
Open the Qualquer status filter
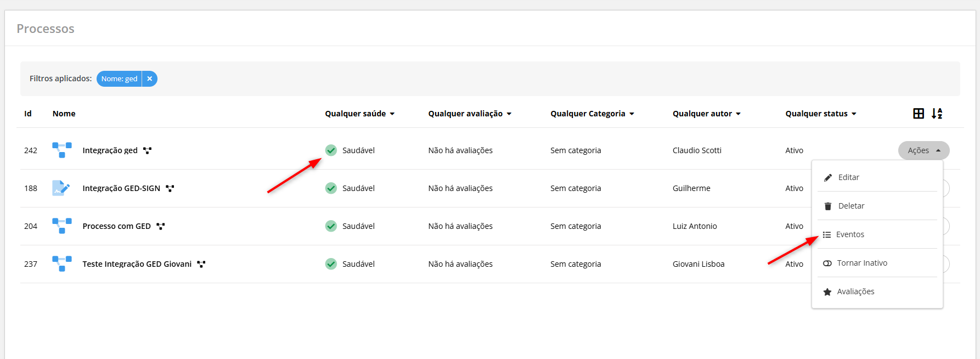[x=820, y=114]
